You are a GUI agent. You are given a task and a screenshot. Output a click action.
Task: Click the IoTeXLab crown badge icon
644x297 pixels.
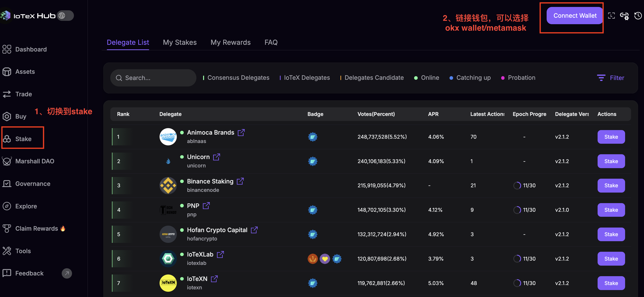pos(312,259)
